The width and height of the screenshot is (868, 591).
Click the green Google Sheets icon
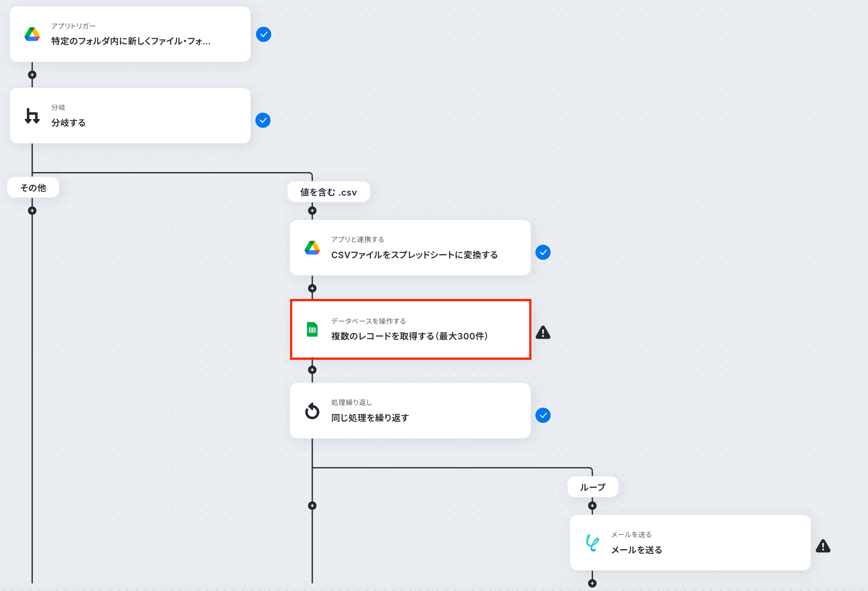click(312, 329)
